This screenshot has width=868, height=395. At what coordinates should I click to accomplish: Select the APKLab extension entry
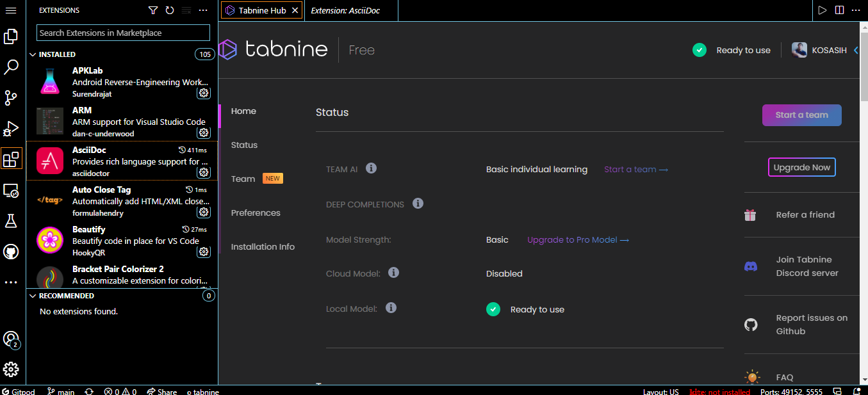[122, 83]
